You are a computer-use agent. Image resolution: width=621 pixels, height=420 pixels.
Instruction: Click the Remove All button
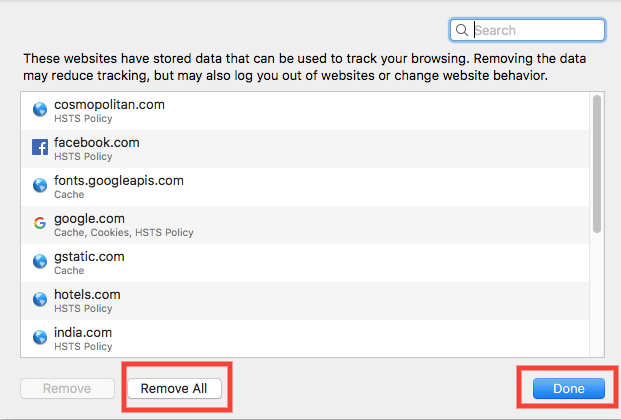pos(174,388)
